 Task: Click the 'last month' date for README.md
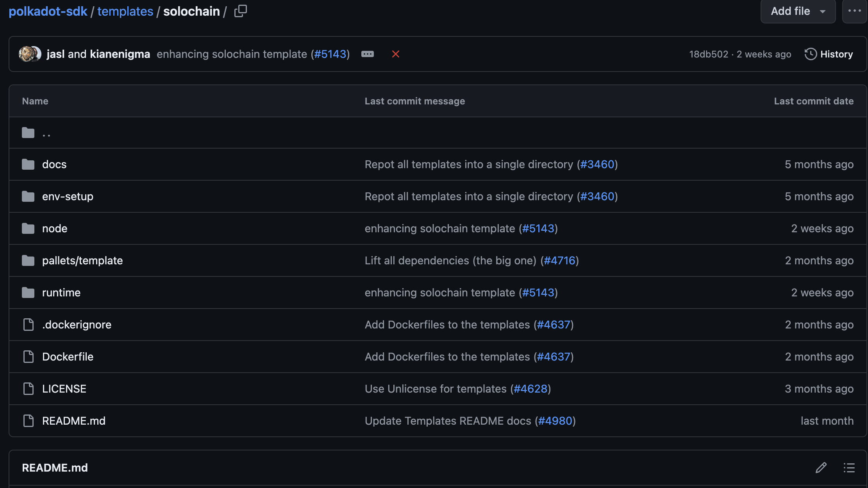click(x=827, y=421)
